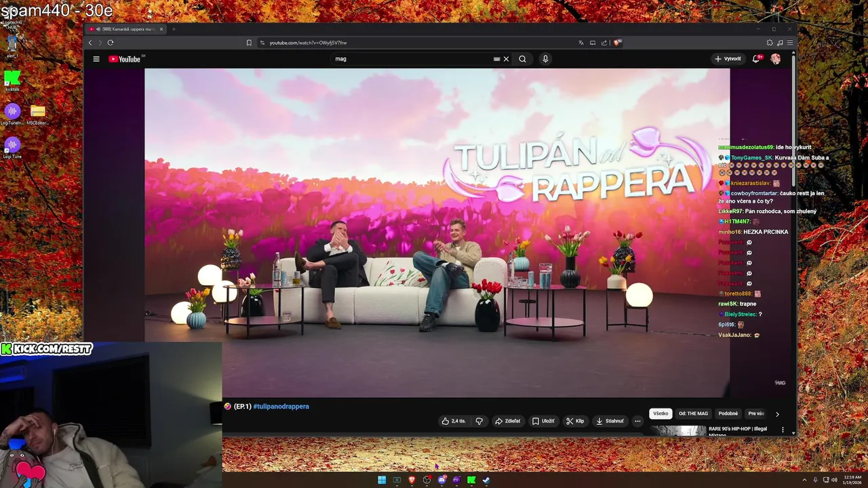Open the browser hamburger menu
This screenshot has height=488, width=868.
click(x=790, y=43)
